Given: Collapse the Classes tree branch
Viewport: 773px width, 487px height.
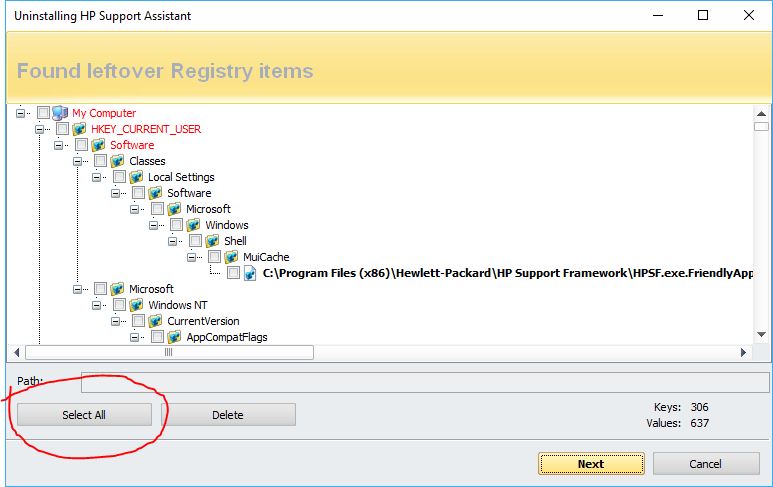Looking at the screenshot, I should pos(78,161).
